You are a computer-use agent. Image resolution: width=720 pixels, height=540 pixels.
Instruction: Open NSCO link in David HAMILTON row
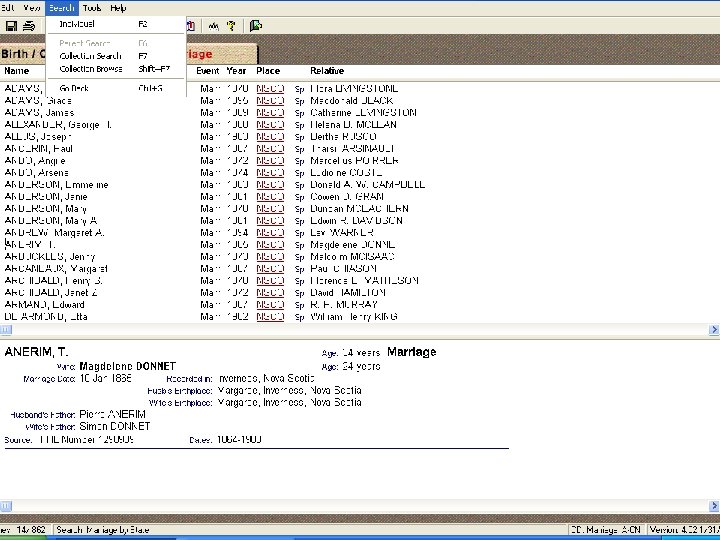[270, 293]
